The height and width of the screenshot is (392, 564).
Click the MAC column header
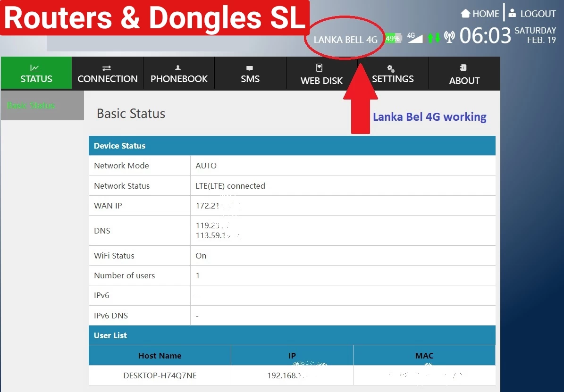point(424,356)
